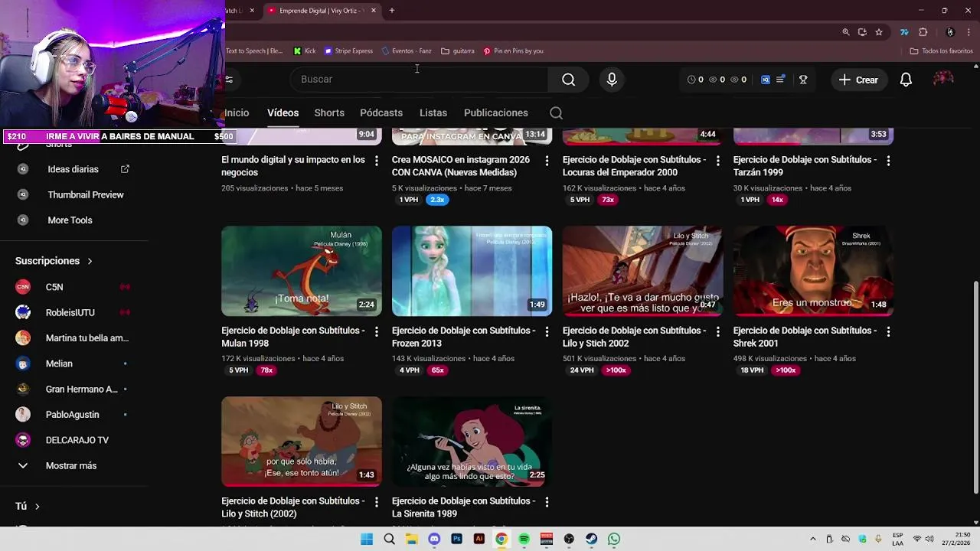The height and width of the screenshot is (551, 980).
Task: Open options for Mulan 1998 video
Action: (376, 331)
